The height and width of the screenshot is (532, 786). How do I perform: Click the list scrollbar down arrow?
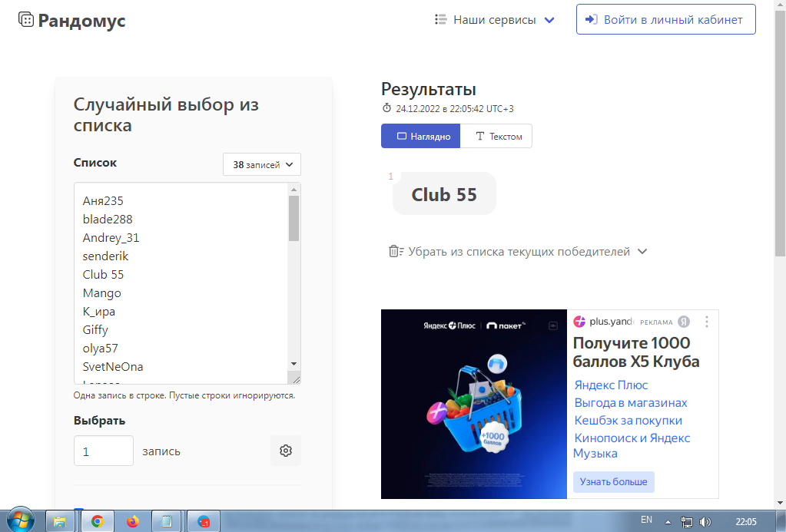click(x=294, y=364)
